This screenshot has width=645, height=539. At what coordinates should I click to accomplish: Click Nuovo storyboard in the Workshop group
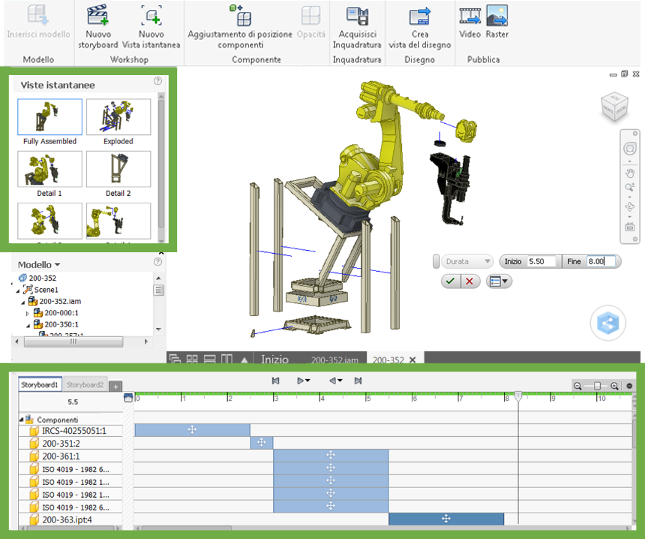tap(98, 27)
